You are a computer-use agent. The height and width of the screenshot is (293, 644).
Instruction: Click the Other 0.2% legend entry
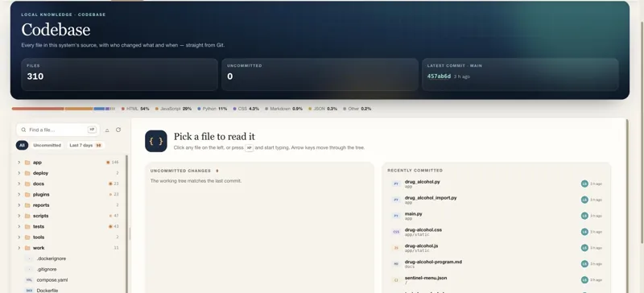pos(357,109)
